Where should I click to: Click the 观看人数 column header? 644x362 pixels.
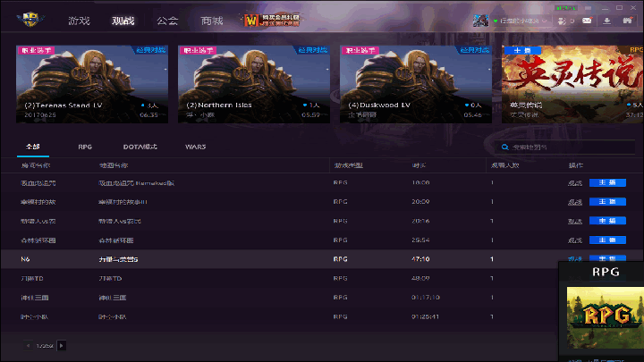pos(505,165)
